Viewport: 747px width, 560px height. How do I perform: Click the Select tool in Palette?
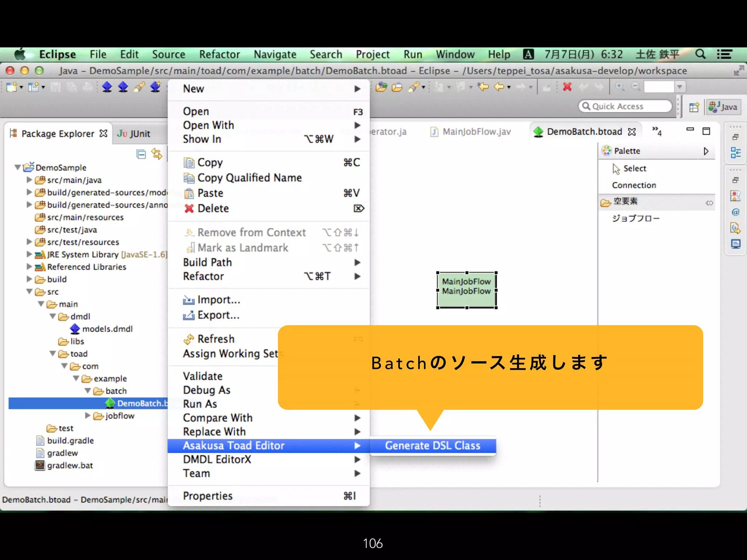[x=630, y=168]
